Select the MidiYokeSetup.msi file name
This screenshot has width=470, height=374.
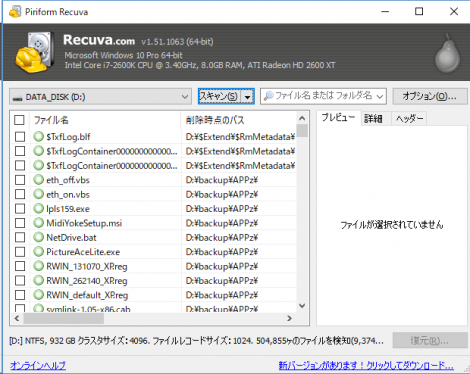click(x=84, y=223)
